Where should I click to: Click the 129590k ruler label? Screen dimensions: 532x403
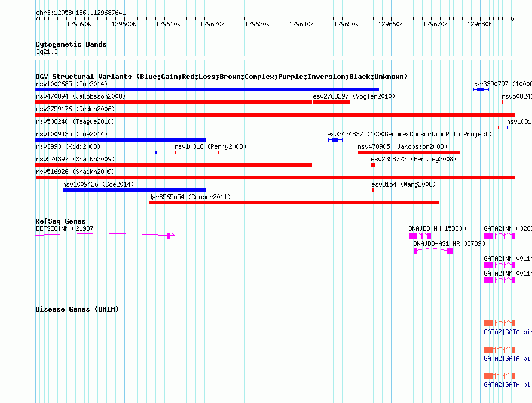click(79, 24)
